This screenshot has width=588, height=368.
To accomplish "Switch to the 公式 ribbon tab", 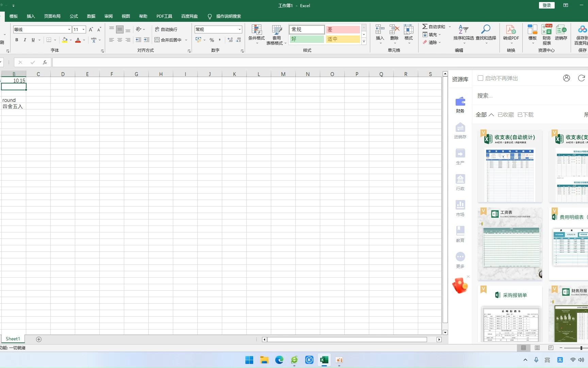I will tap(73, 16).
